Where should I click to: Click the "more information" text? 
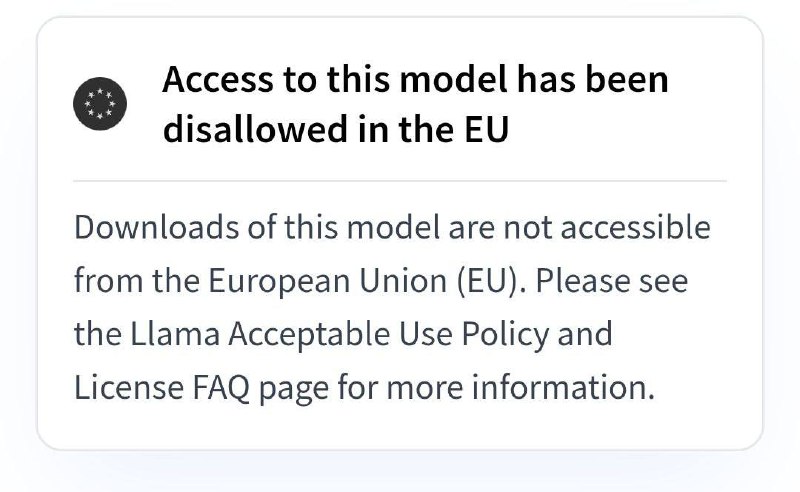pos(520,387)
